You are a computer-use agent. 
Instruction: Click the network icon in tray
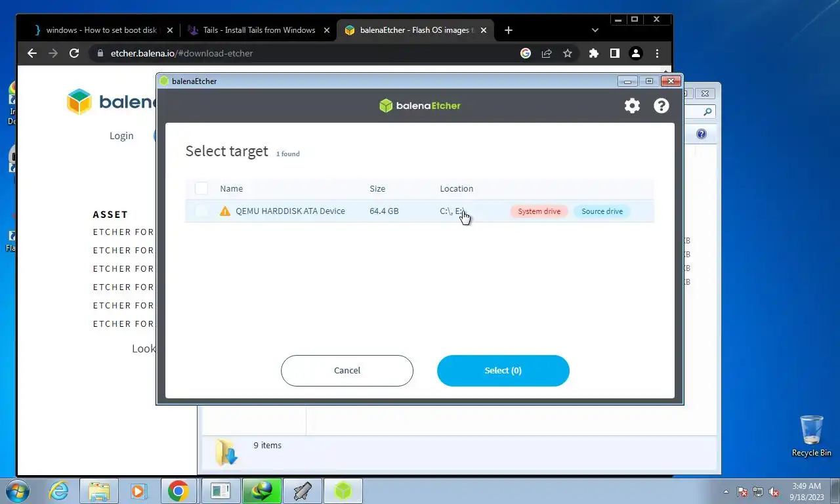click(758, 492)
